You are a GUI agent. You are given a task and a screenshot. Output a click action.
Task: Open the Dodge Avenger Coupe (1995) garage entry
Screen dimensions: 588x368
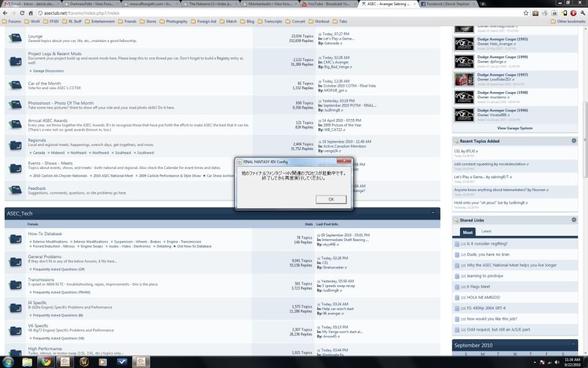pyautogui.click(x=502, y=39)
